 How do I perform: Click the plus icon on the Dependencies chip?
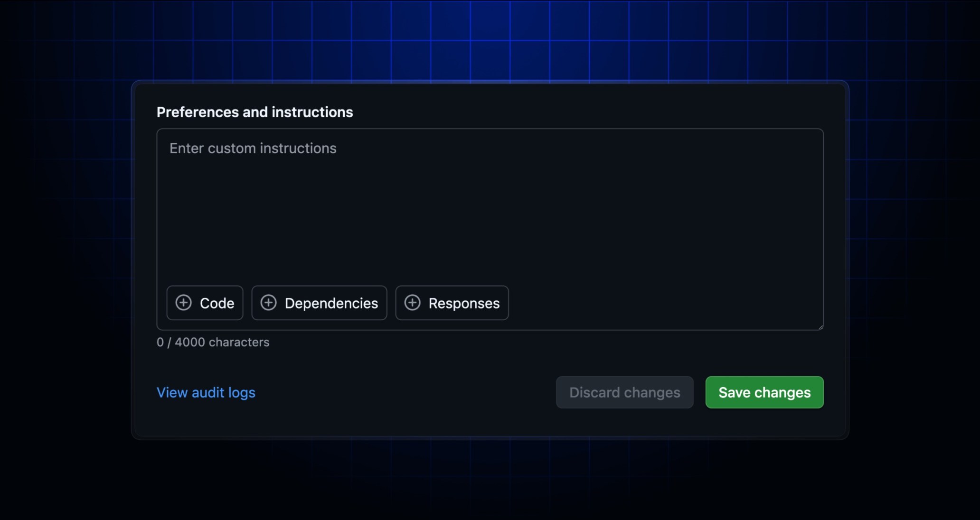[x=268, y=303]
